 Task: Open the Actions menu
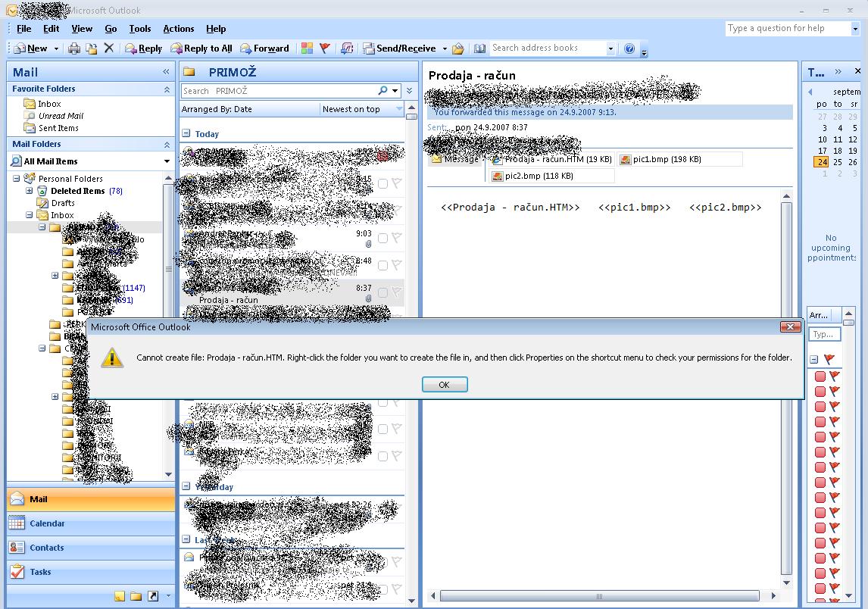point(178,29)
